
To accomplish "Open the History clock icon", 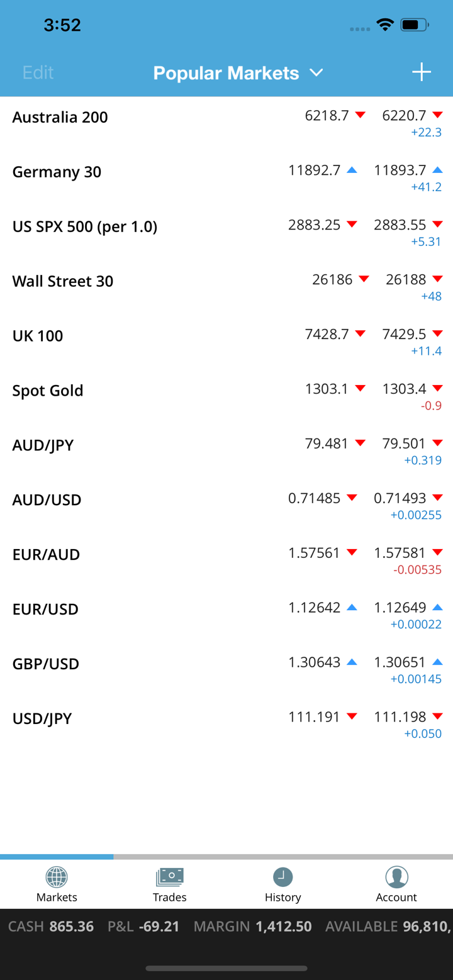I will pyautogui.click(x=282, y=876).
